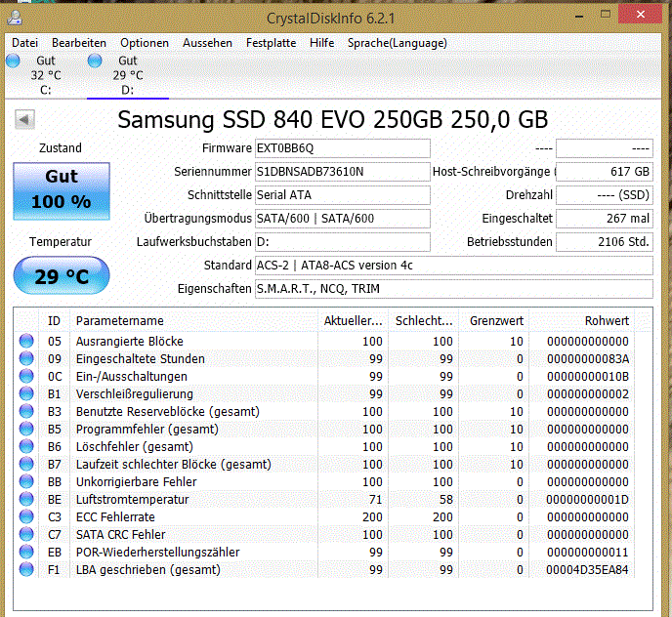Select the C: drive Gut 32 °C tab
The height and width of the screenshot is (617, 672).
coord(46,75)
